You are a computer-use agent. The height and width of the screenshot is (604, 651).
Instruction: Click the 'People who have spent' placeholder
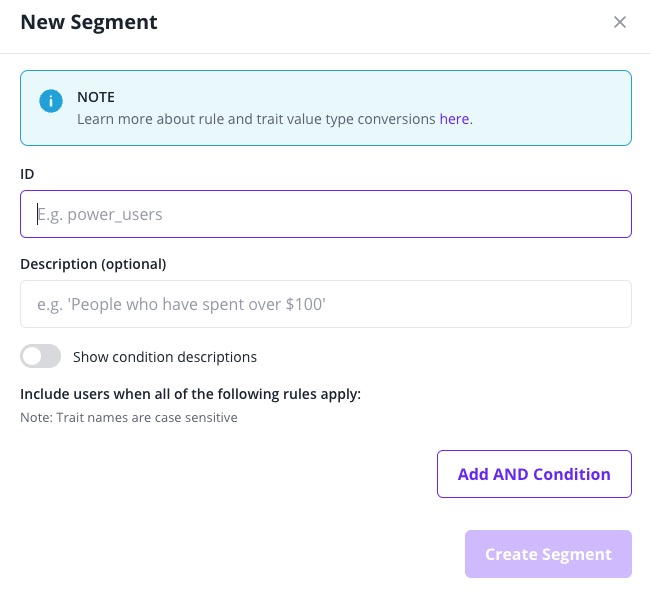point(182,304)
